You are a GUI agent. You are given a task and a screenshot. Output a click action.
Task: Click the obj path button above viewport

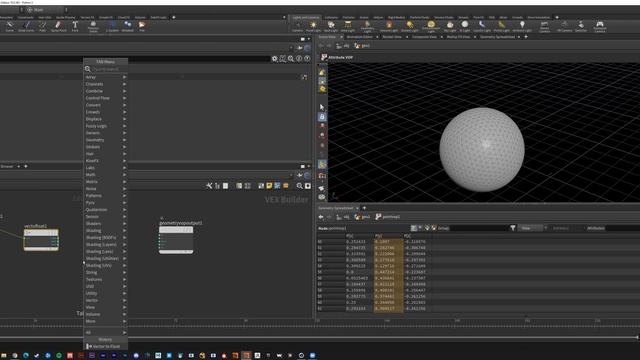pyautogui.click(x=343, y=46)
